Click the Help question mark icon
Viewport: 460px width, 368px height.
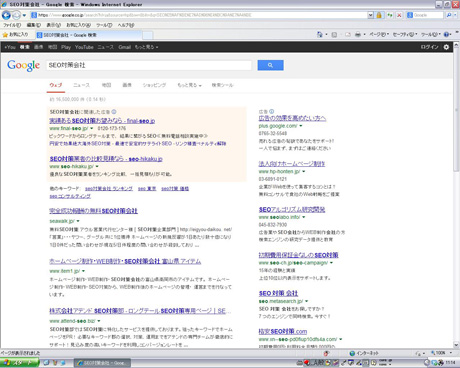pyautogui.click(x=447, y=34)
